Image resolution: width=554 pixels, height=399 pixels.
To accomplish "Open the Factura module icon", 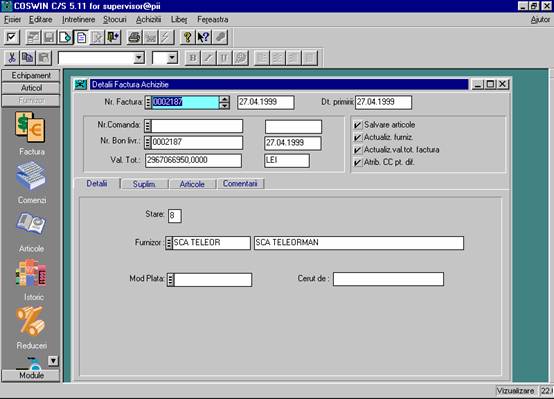I will (x=30, y=127).
